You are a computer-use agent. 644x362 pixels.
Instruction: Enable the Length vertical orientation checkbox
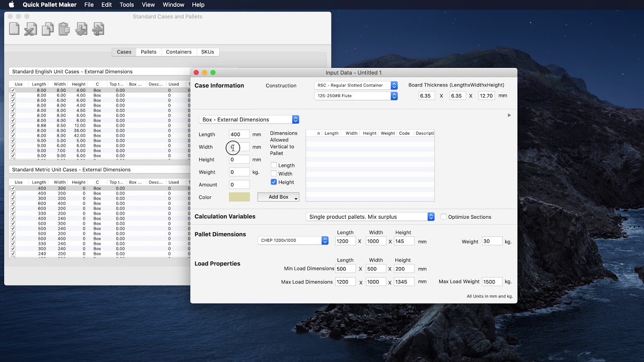pos(274,165)
